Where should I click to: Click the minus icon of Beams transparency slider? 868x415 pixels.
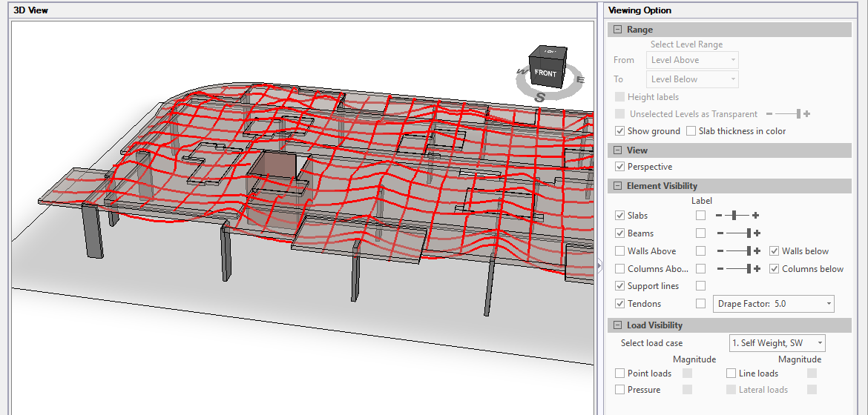point(719,233)
